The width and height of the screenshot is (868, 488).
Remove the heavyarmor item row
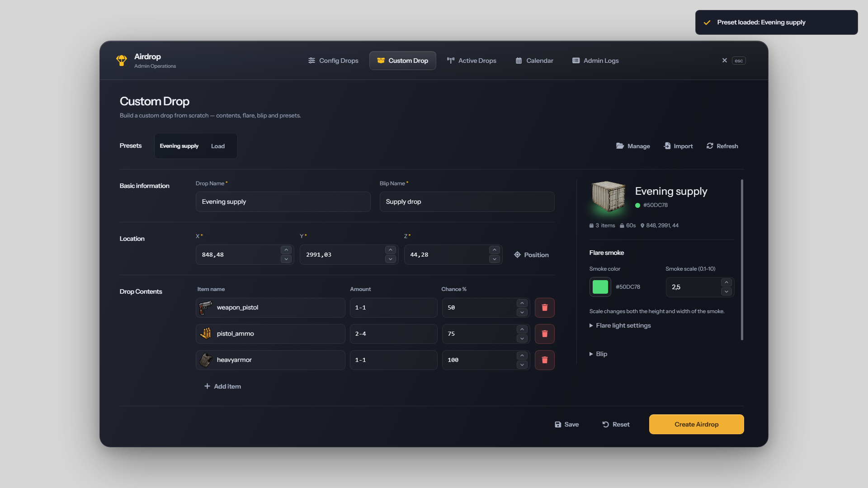pos(544,360)
